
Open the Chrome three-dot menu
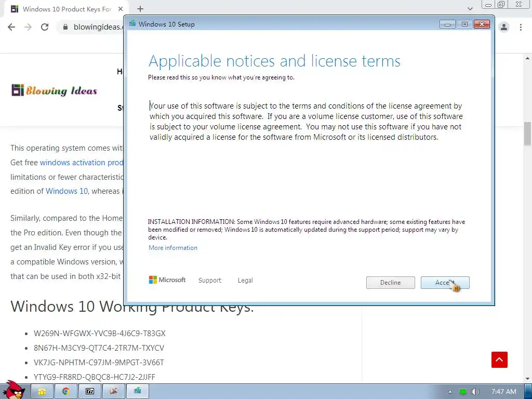click(521, 27)
